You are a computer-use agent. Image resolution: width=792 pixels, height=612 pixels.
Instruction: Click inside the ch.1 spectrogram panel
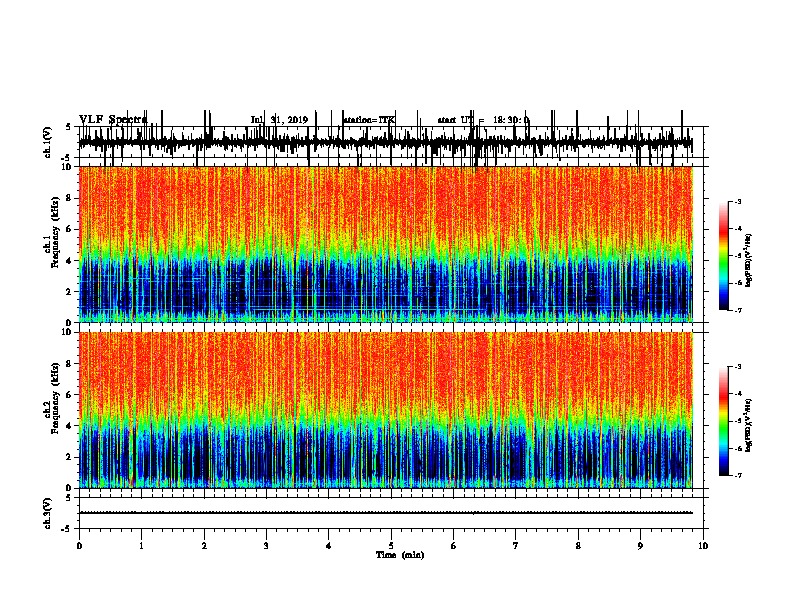386,244
